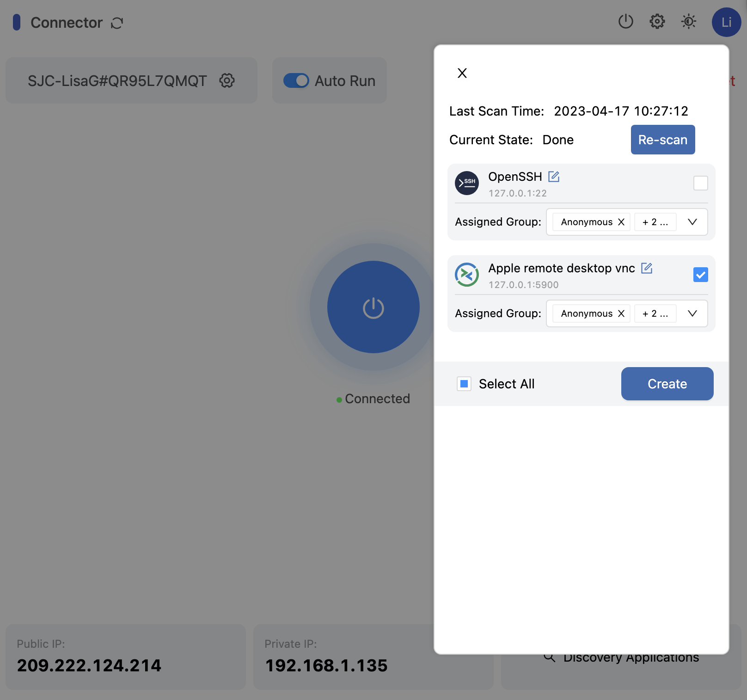Click the Create button
The height and width of the screenshot is (700, 747).
[667, 384]
